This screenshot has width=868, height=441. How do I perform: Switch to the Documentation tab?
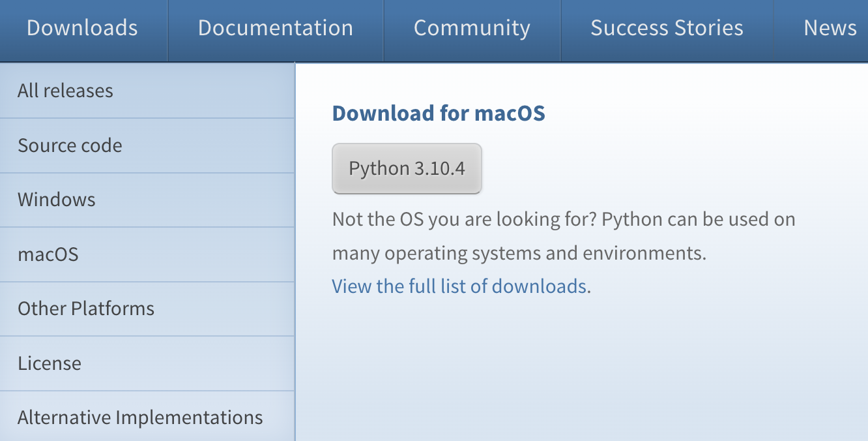(x=275, y=28)
